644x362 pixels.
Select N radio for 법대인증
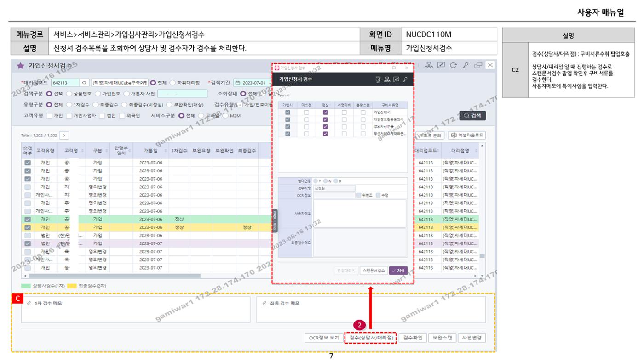coord(326,181)
